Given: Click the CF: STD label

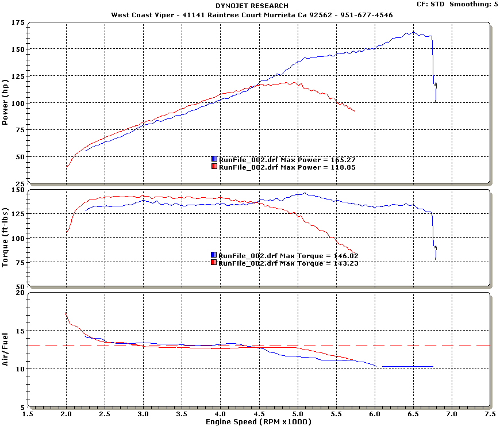Looking at the screenshot, I should click(x=430, y=4).
